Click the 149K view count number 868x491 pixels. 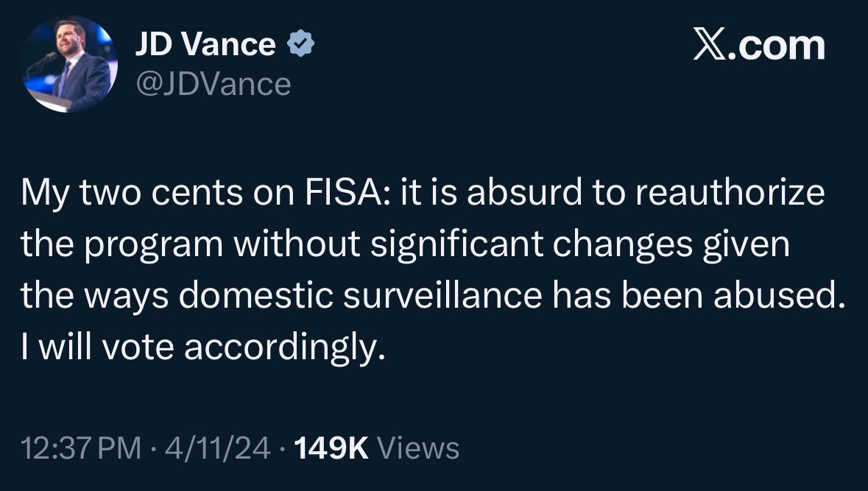pyautogui.click(x=331, y=448)
